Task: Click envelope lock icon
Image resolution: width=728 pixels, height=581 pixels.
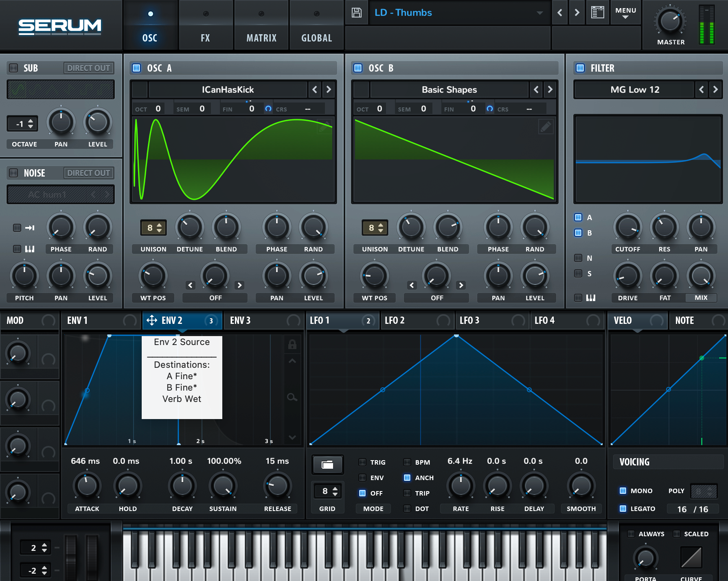Action: coord(292,344)
